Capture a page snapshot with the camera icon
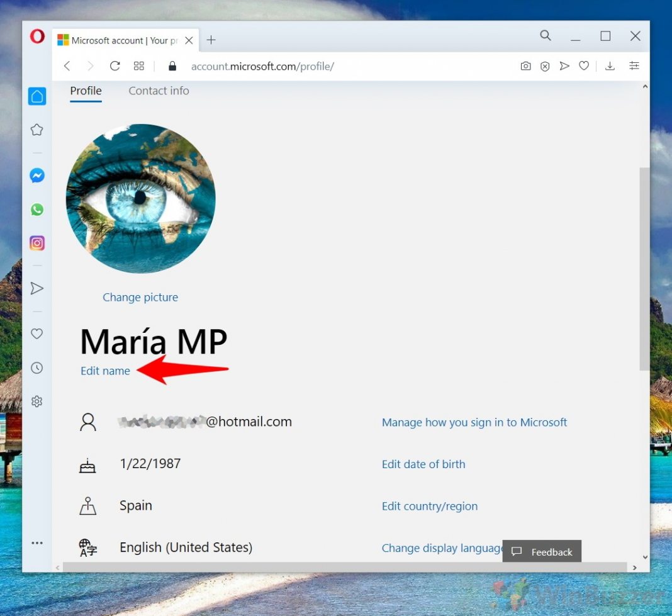 pos(526,65)
